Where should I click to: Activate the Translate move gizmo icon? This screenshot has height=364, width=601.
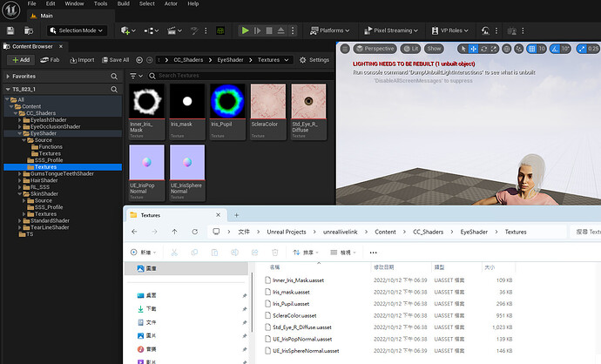pyautogui.click(x=473, y=49)
